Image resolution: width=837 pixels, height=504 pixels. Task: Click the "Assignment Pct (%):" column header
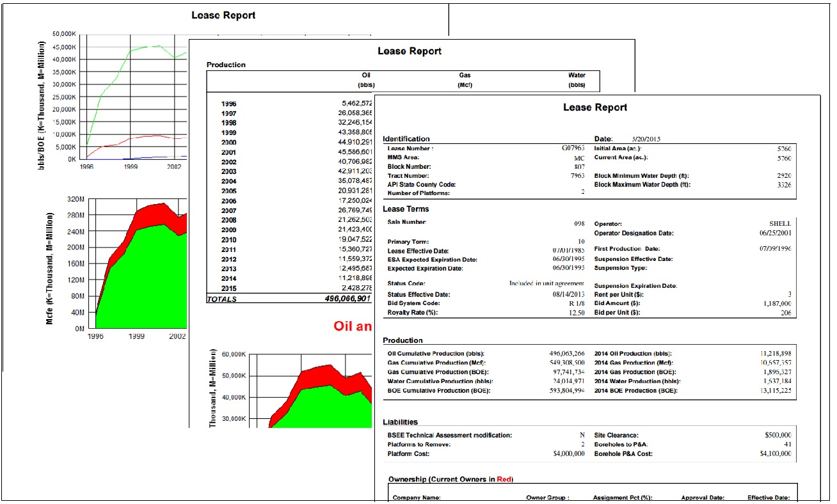(x=622, y=498)
